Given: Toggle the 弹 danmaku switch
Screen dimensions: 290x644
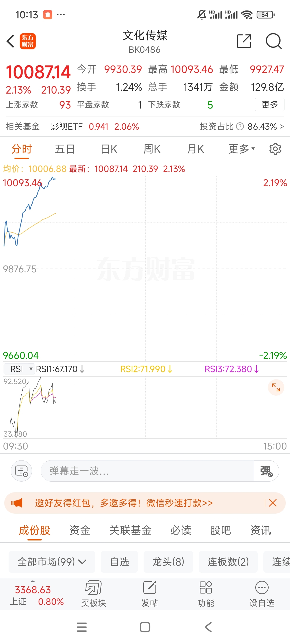Looking at the screenshot, I should point(266,471).
